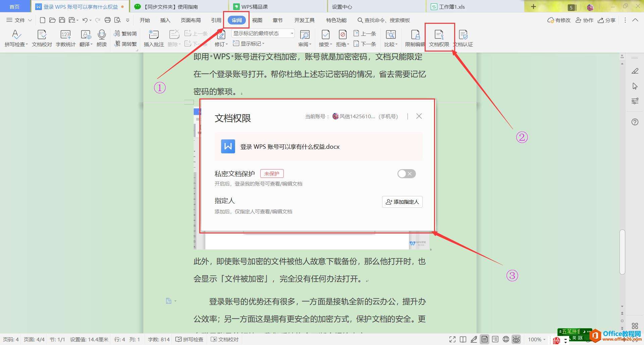Click the writing mode pen icon in status bar
This screenshot has width=644, height=345.
pos(474,339)
